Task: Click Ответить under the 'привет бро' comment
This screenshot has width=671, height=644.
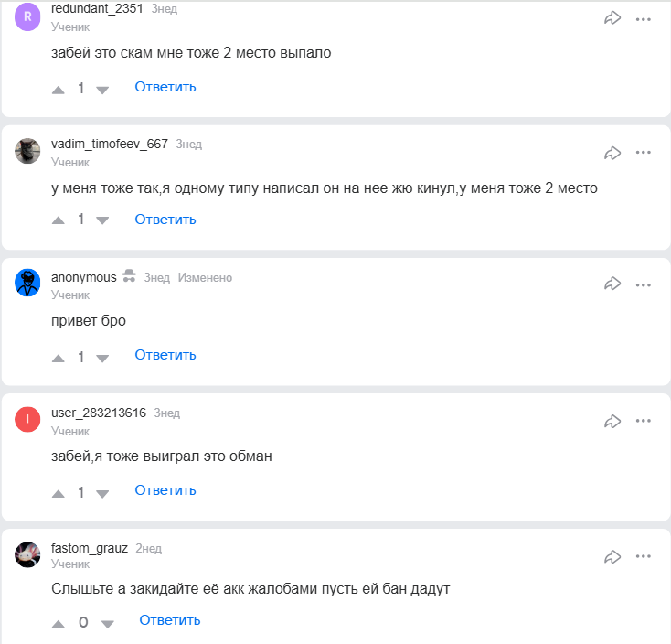Action: pos(165,355)
